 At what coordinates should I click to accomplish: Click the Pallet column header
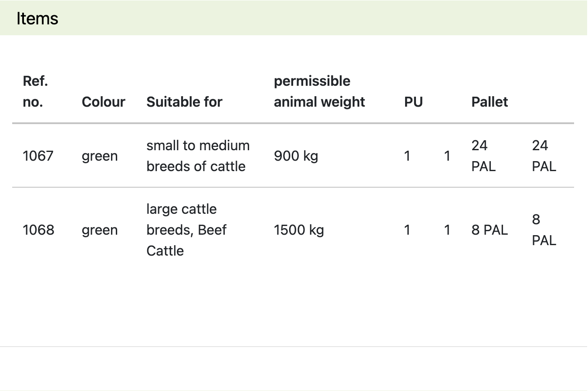tap(490, 102)
